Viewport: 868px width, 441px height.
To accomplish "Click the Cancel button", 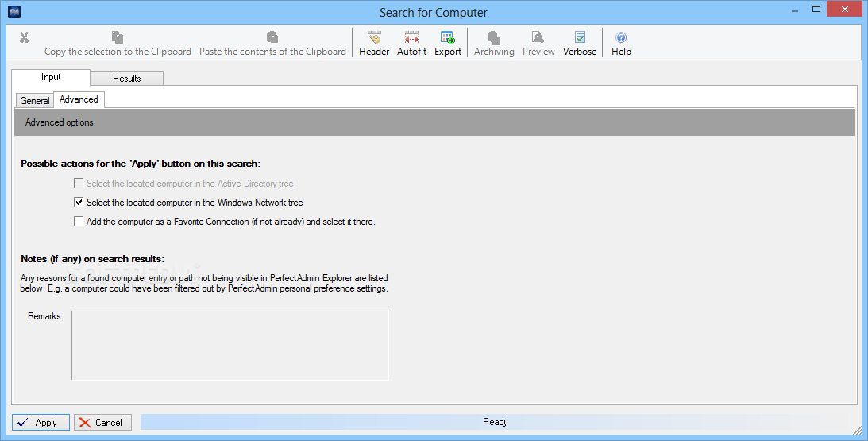I will 103,423.
